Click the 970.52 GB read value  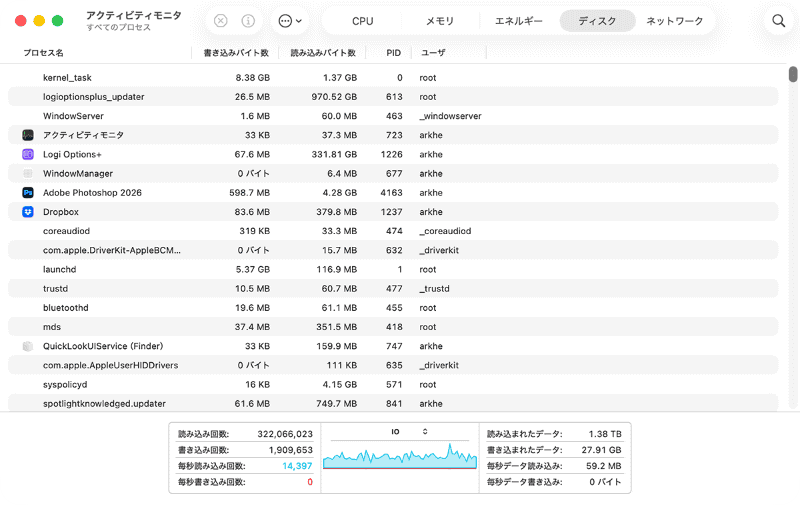click(x=334, y=97)
